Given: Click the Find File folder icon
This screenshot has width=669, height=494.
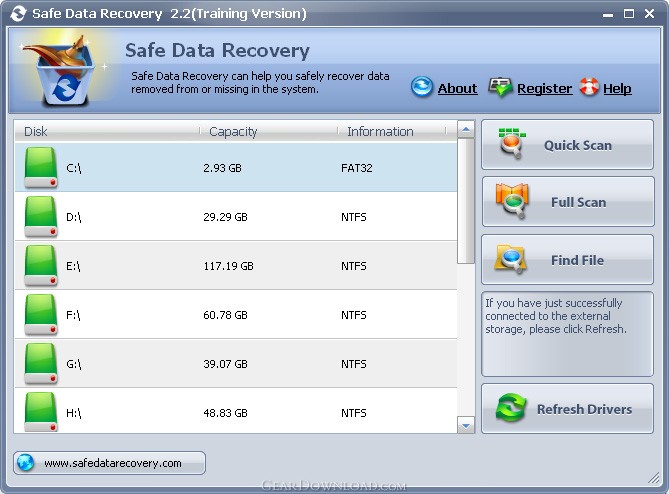Looking at the screenshot, I should point(510,259).
